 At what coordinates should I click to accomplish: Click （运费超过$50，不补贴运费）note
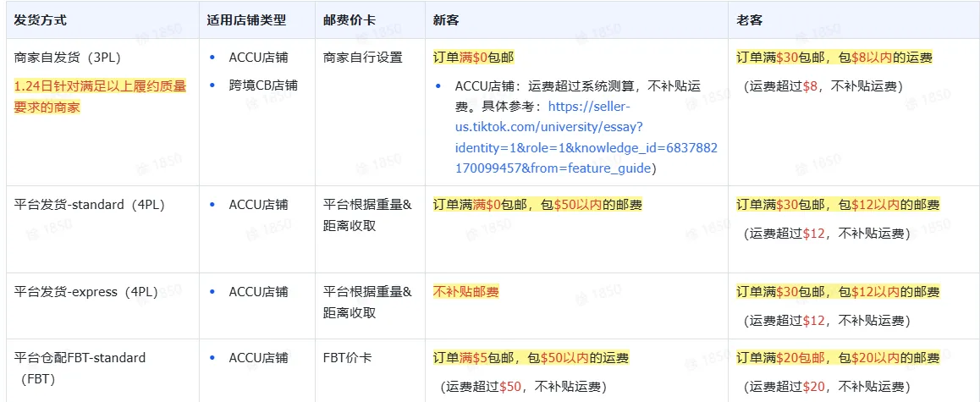click(523, 387)
